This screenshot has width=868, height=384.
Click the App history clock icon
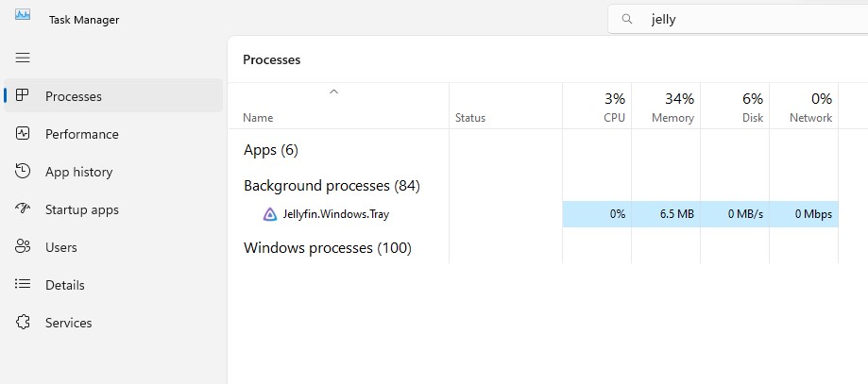[24, 172]
